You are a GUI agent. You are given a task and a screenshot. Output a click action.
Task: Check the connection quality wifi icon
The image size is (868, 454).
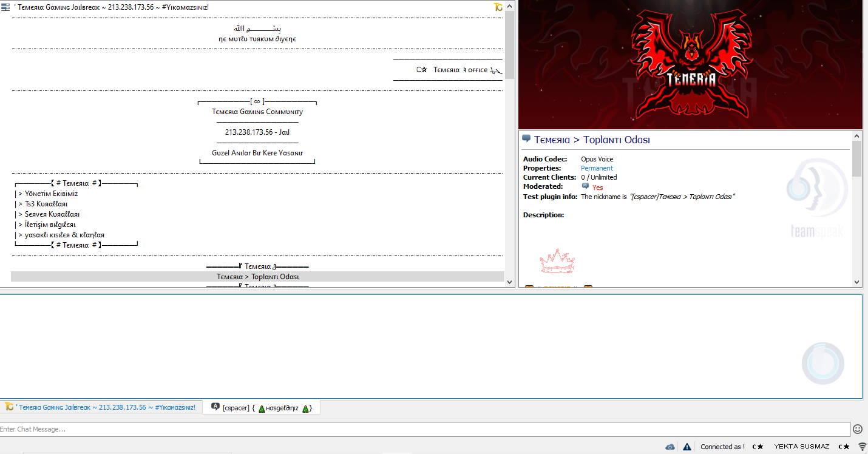click(x=862, y=447)
